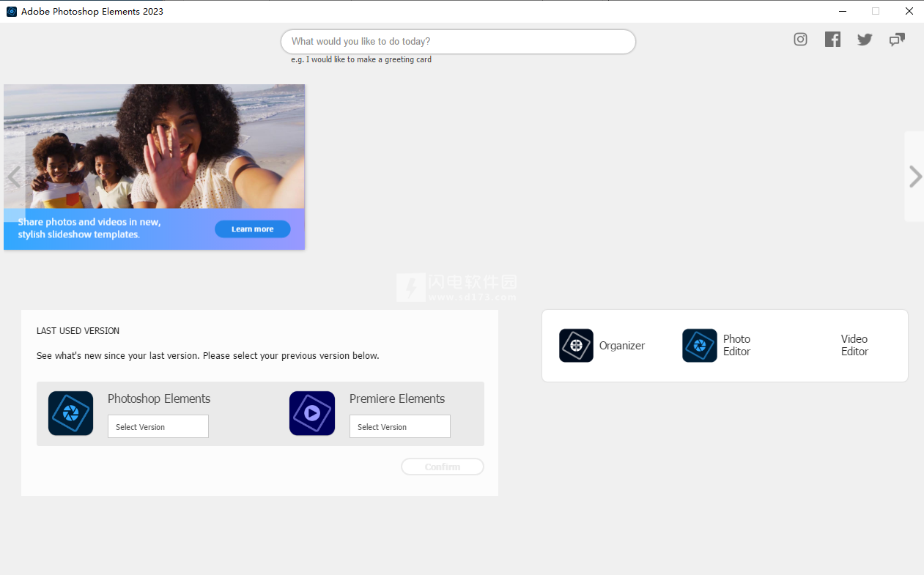
Task: Focus the 'What would you like to do today?' search box
Action: pyautogui.click(x=458, y=42)
